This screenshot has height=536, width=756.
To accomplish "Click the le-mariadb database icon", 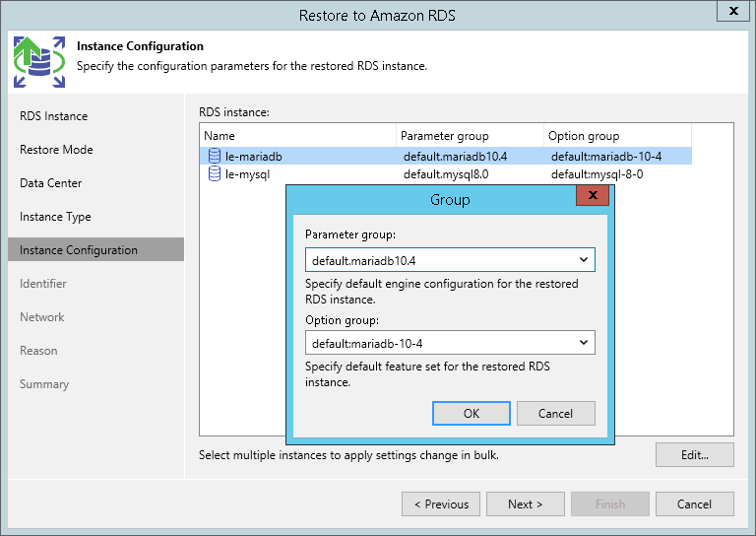I will click(214, 156).
